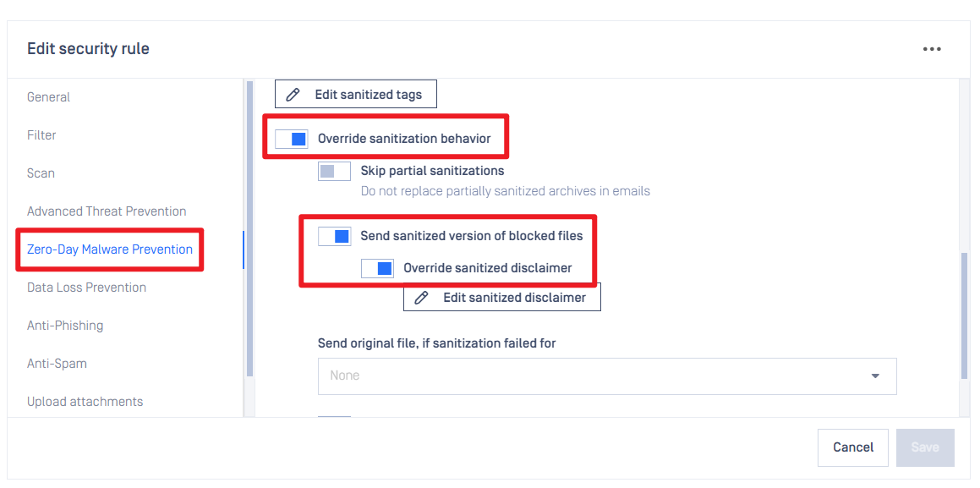Select Zero-Day Malware Prevention section
980x488 pixels.
(110, 249)
